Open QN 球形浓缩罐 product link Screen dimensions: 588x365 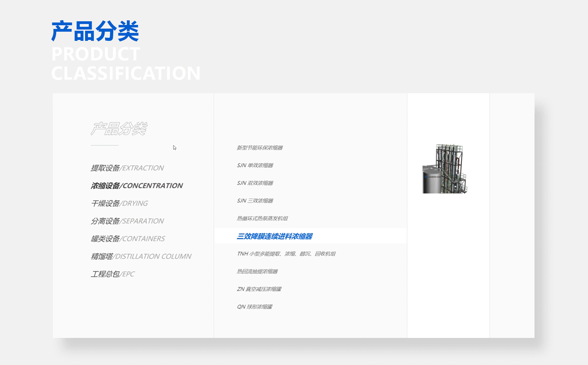click(x=254, y=307)
